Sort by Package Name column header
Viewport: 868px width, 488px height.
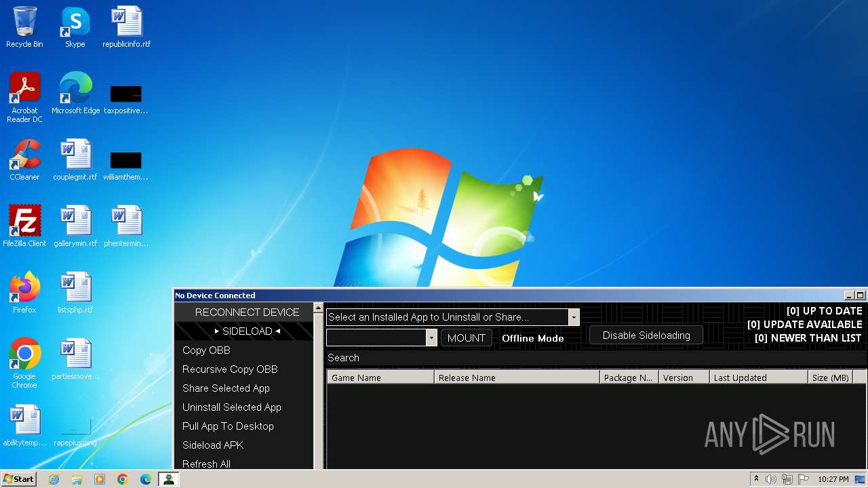pos(629,378)
